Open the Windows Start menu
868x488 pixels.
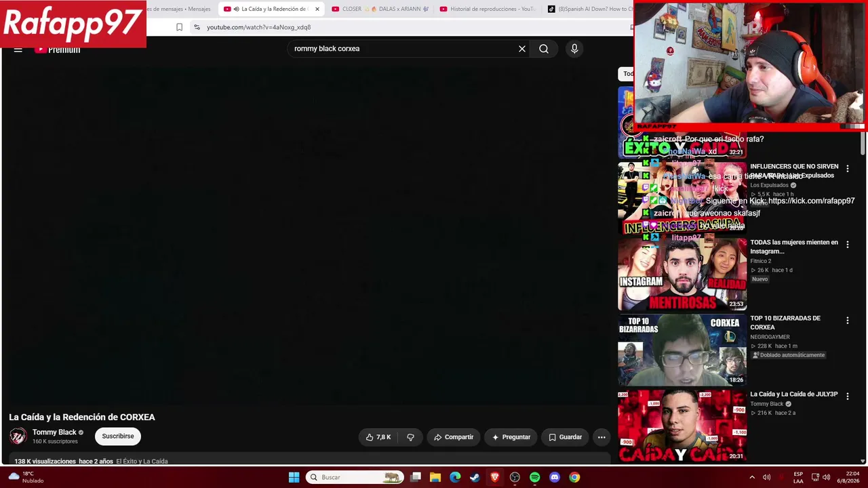(294, 477)
